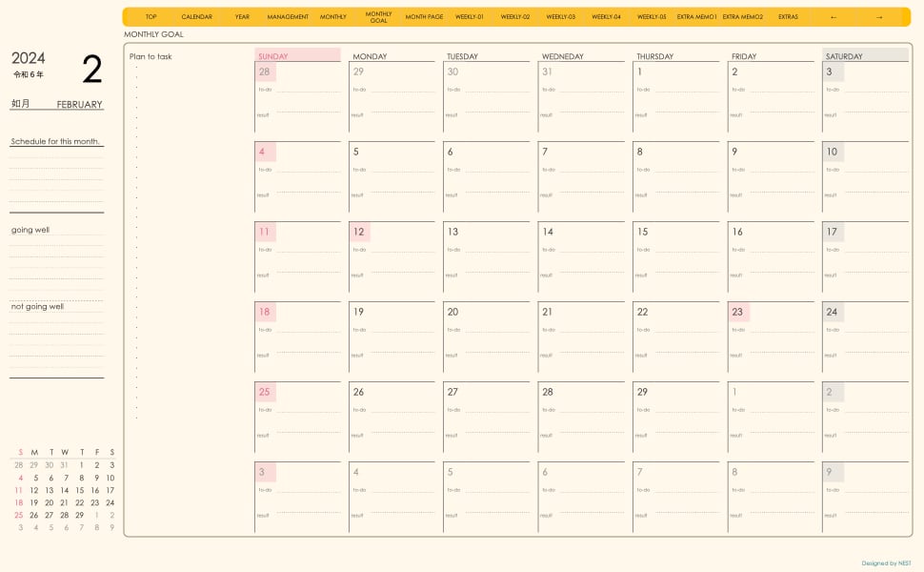Click the to-do line for February 7
Image resolution: width=924 pixels, height=572 pixels.
point(592,172)
